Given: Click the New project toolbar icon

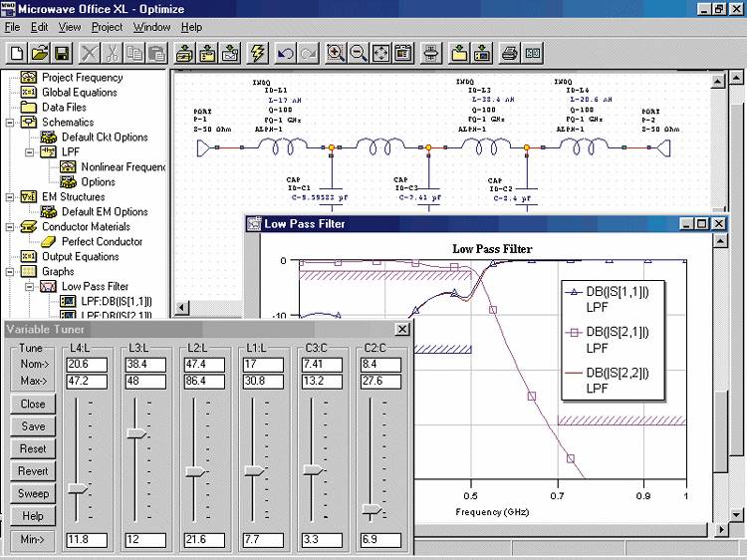Looking at the screenshot, I should click(x=17, y=53).
